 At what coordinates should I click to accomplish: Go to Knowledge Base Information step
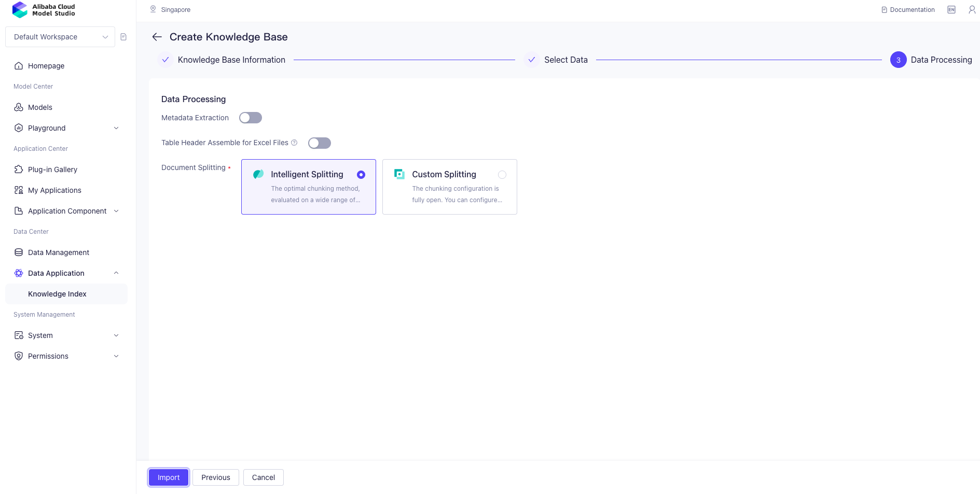pos(231,60)
